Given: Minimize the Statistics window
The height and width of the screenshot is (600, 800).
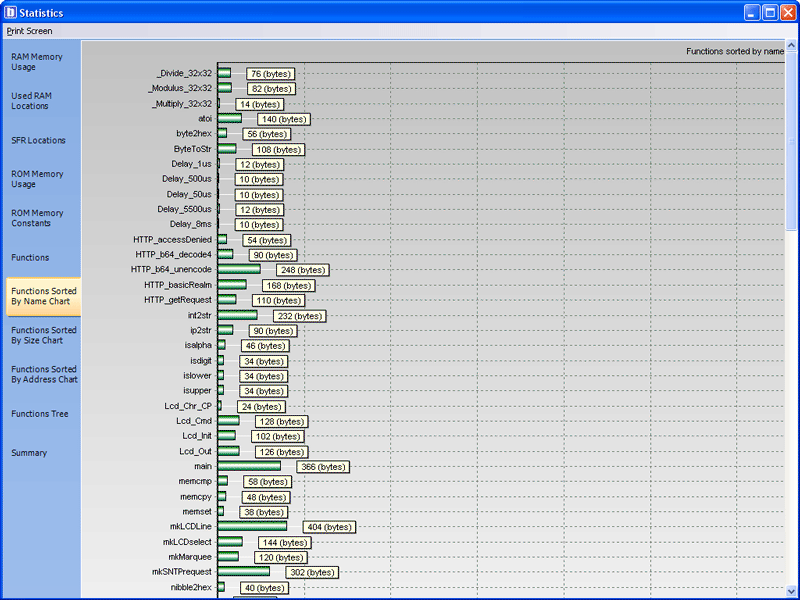Looking at the screenshot, I should tap(752, 13).
